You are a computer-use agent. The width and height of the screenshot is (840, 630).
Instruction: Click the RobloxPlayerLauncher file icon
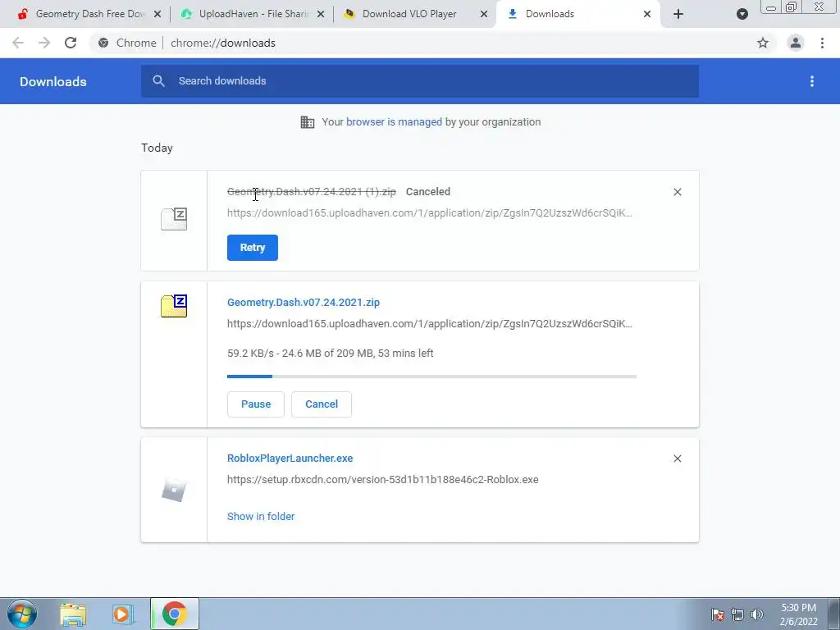point(174,491)
